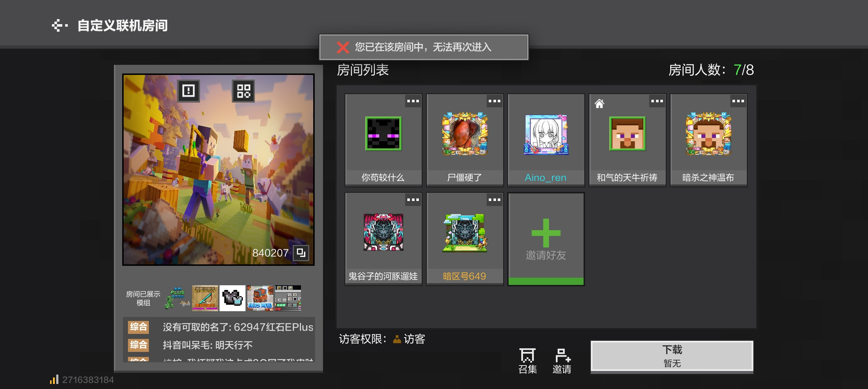The height and width of the screenshot is (389, 868).
Task: Open the 精妙背包 backpack mod thumbnail
Action: tap(260, 298)
